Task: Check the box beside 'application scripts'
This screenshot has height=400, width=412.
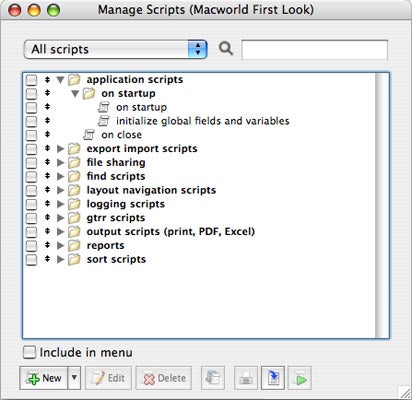Action: [31, 80]
